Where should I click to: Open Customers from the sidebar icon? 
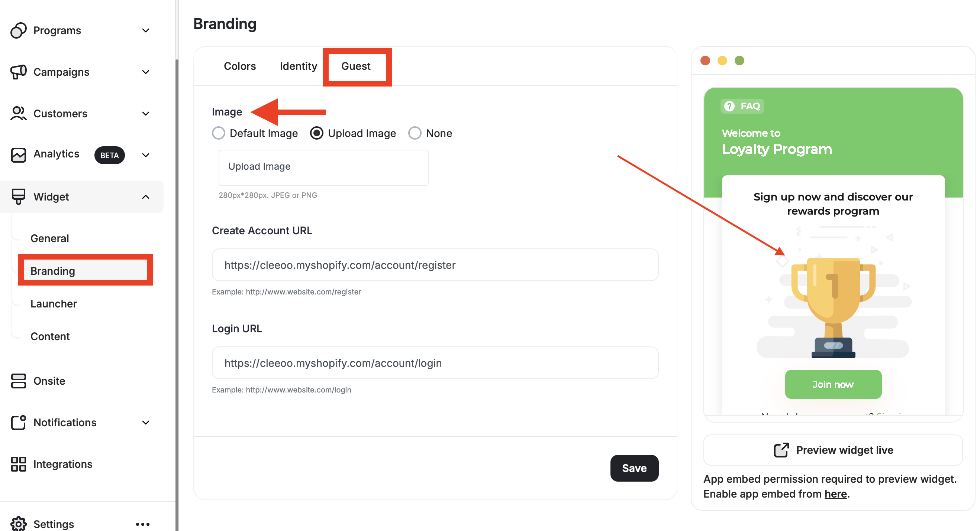pos(19,113)
